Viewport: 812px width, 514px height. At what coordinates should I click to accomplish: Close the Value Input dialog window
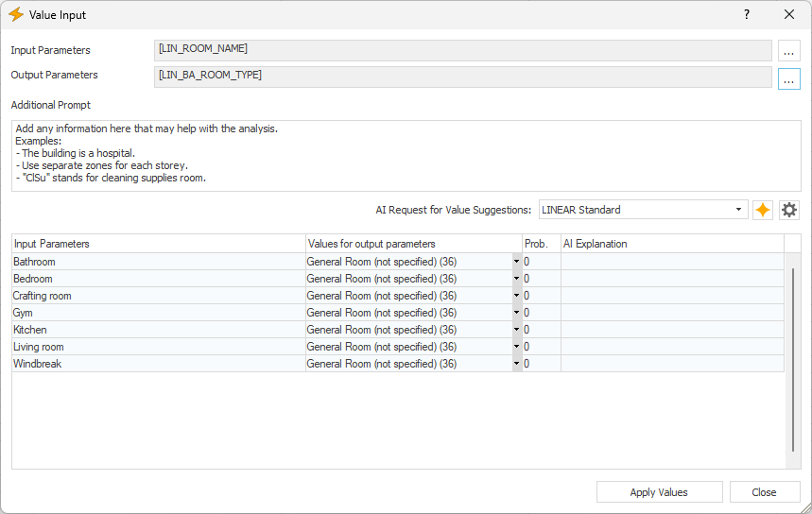(x=788, y=14)
